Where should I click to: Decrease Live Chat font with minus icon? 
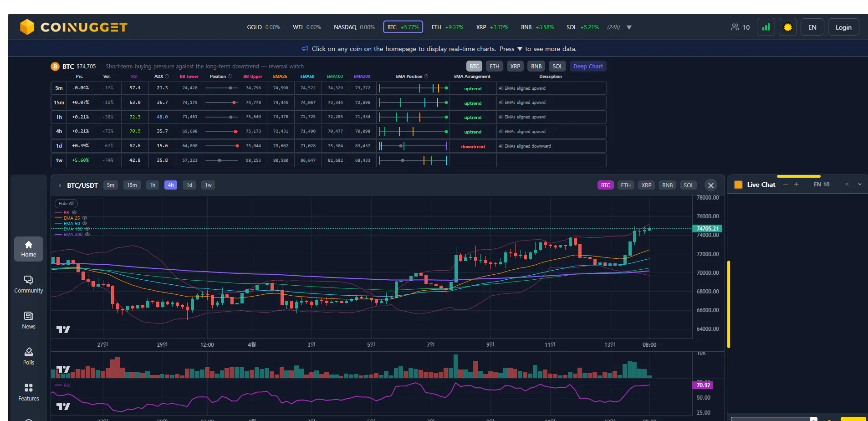(785, 185)
